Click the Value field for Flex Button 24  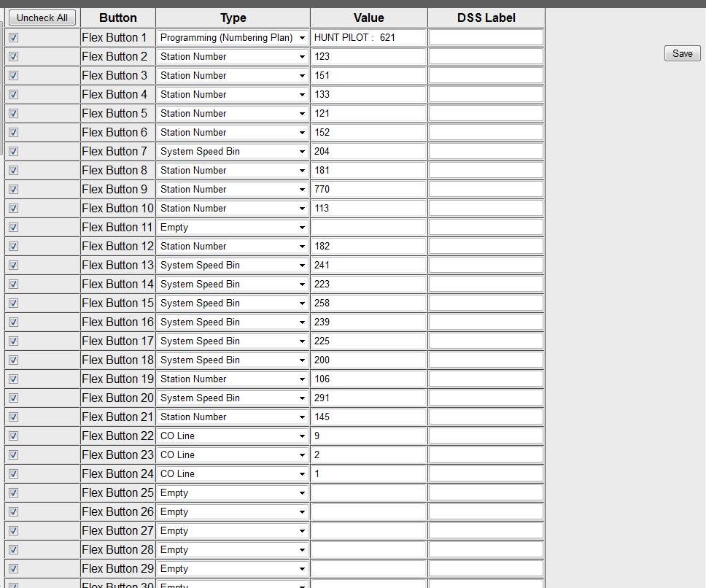click(x=368, y=474)
